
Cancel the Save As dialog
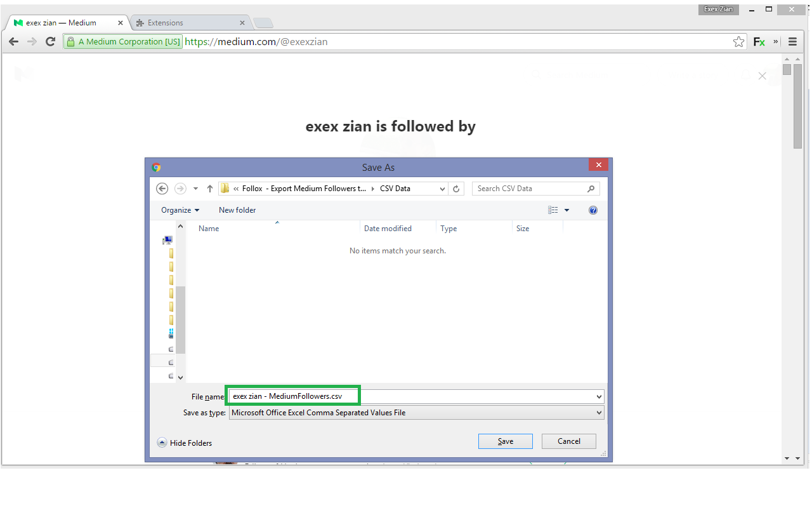click(569, 441)
